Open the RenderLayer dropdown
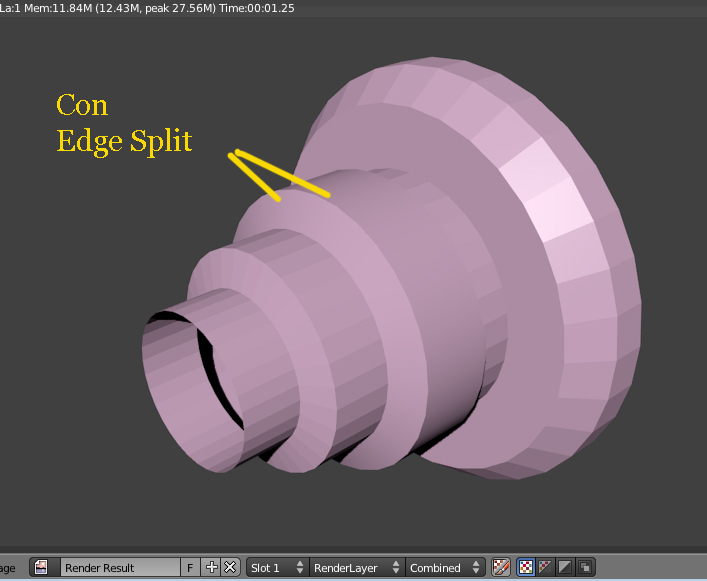Image resolution: width=707 pixels, height=581 pixels. [x=357, y=567]
